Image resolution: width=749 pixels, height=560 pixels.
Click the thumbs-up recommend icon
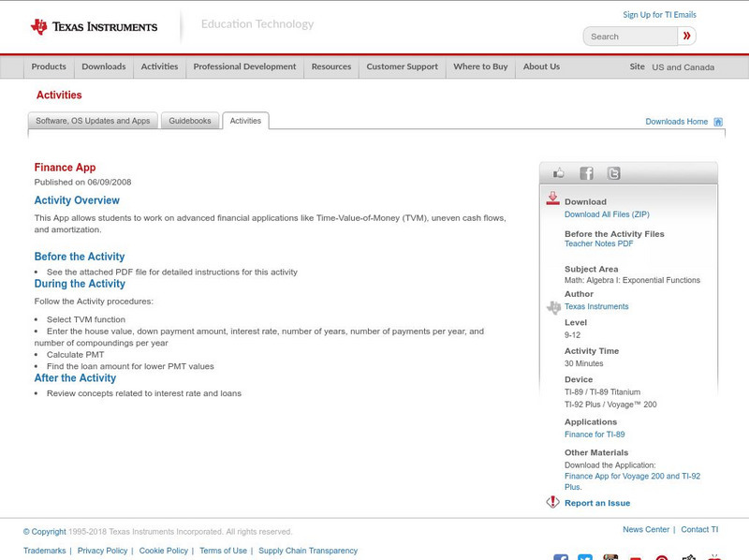click(x=559, y=172)
